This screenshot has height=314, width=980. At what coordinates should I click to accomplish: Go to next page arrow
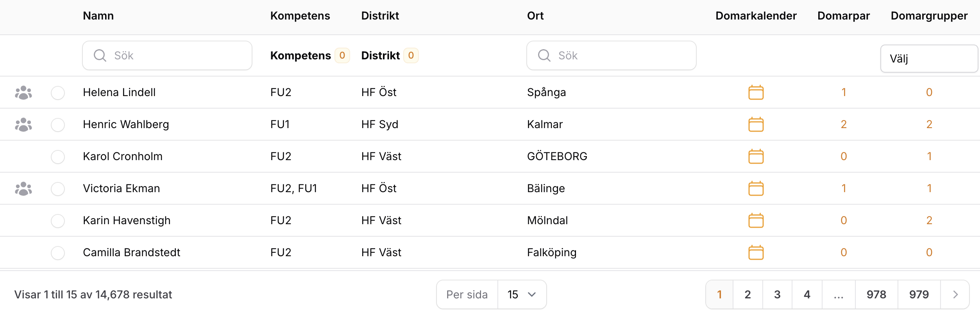955,294
